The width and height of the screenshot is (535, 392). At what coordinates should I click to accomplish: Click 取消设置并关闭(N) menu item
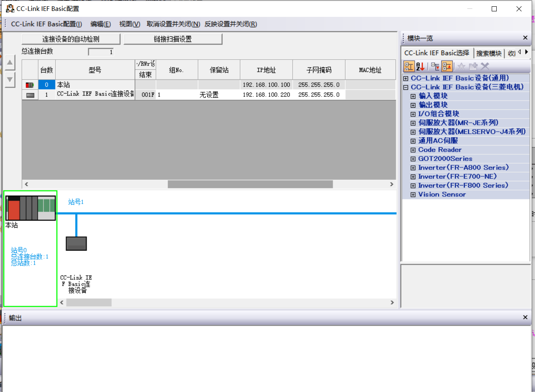click(x=173, y=24)
